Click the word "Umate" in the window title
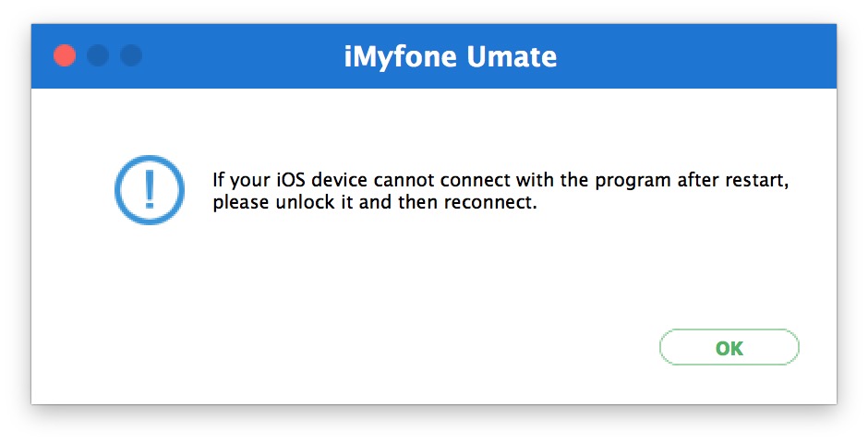 coord(512,57)
